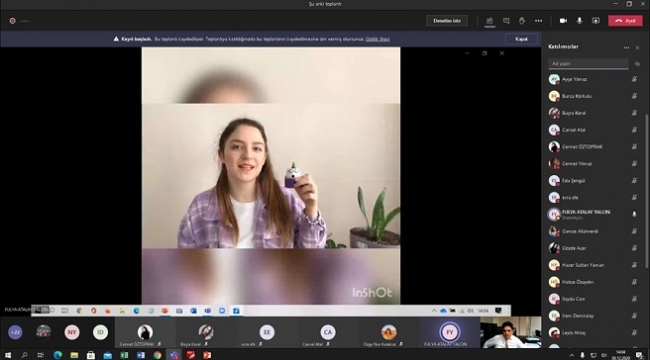Open participants panel more options ellipsis
Image resolution: width=650 pixels, height=360 pixels.
click(626, 48)
